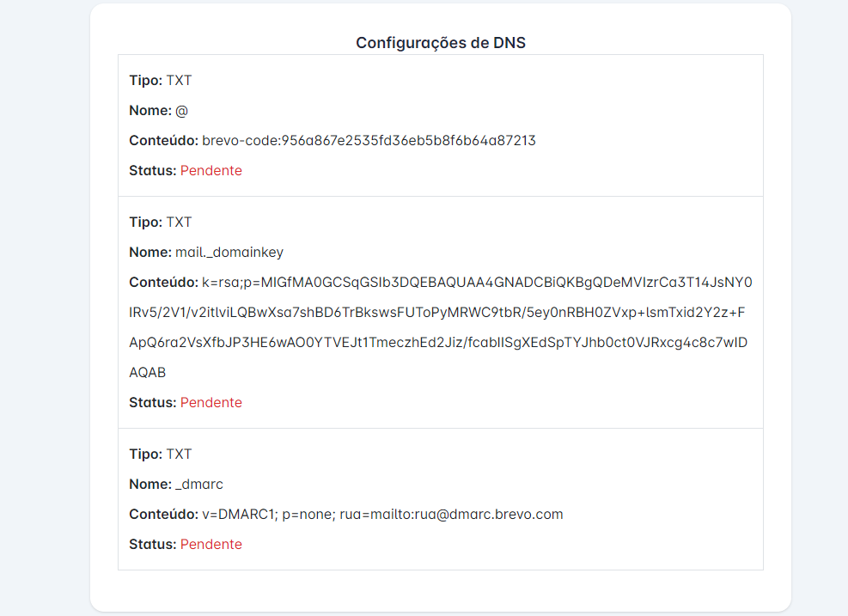
Task: Click the "v=DMARC1" content value
Action: pos(382,514)
